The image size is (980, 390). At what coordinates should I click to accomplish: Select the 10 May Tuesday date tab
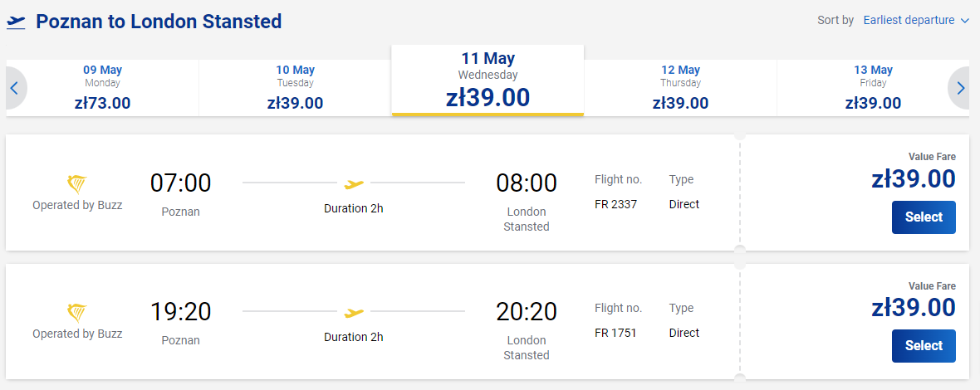(295, 88)
